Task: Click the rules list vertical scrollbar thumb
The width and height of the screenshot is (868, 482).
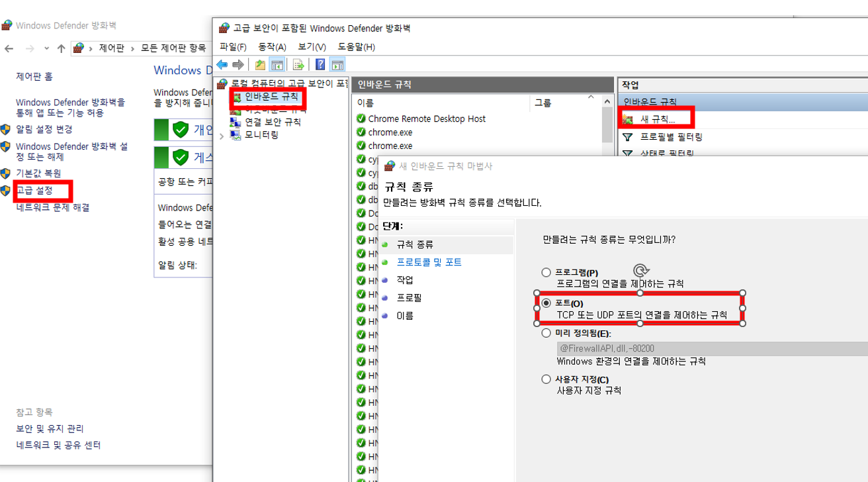Action: pos(608,125)
